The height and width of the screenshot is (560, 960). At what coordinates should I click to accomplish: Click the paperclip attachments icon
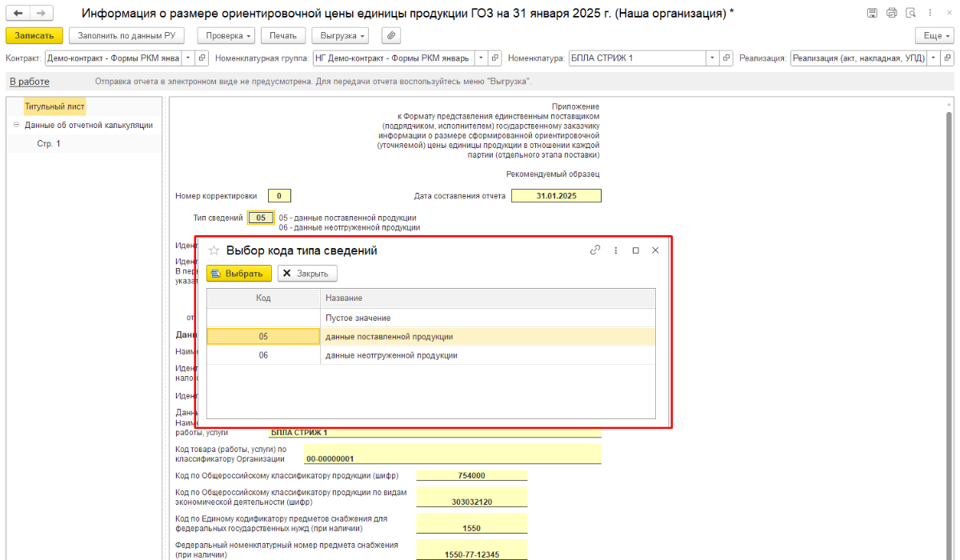pos(391,36)
